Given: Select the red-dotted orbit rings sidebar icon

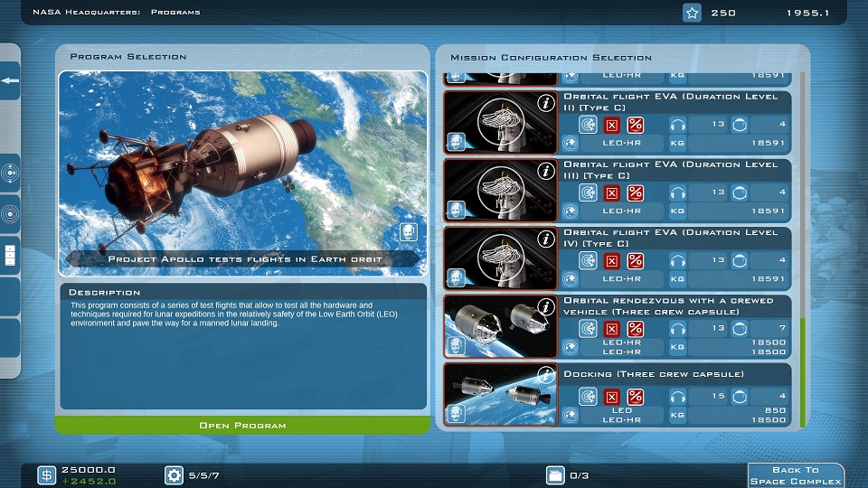Looking at the screenshot, I should click(x=10, y=214).
